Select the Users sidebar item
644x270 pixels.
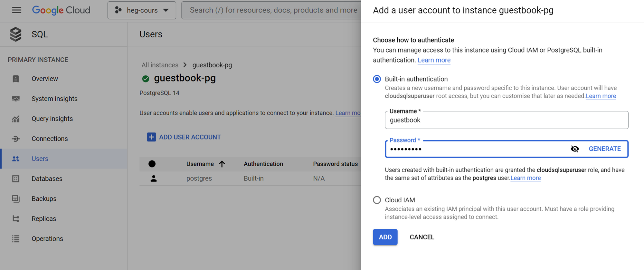click(x=40, y=159)
